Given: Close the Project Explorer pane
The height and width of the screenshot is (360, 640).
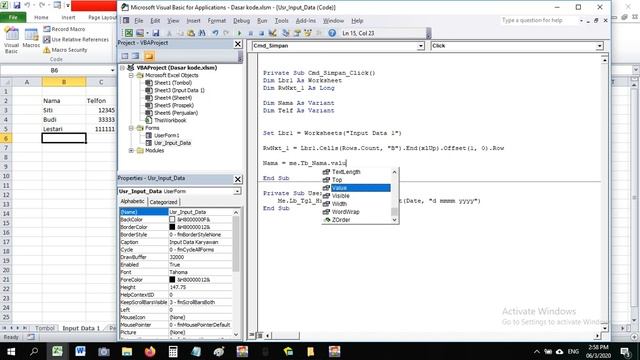Looking at the screenshot, I should point(238,44).
